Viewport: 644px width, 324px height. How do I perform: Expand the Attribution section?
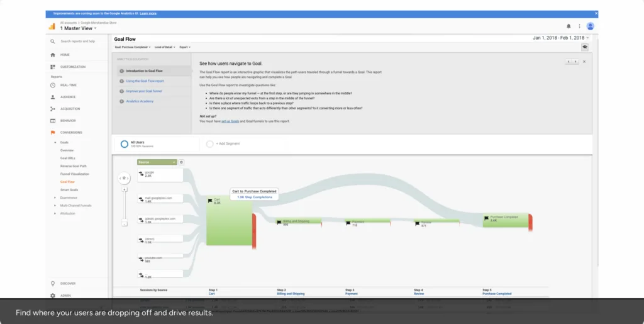pos(55,213)
